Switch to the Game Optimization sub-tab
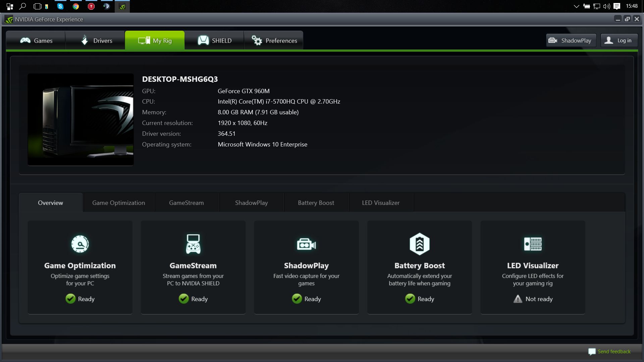 119,203
